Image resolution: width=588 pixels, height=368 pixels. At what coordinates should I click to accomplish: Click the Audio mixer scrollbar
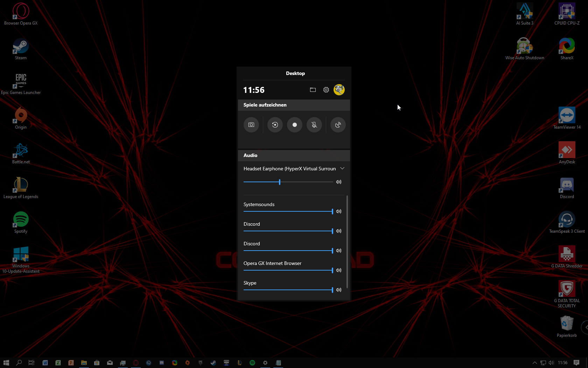[x=347, y=242]
